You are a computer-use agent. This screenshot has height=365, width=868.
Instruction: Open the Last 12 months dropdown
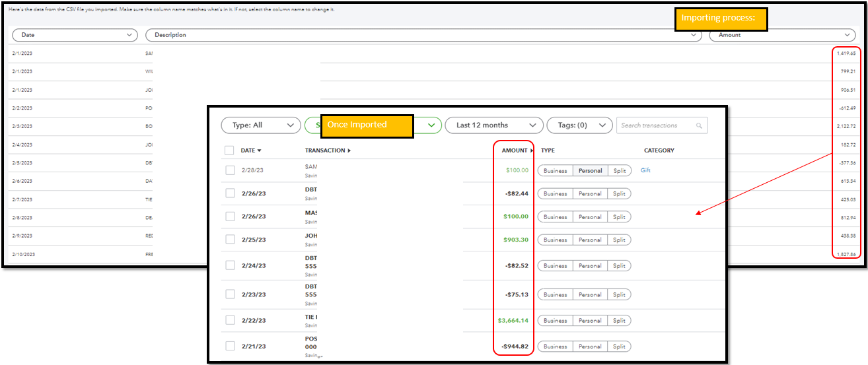click(494, 125)
